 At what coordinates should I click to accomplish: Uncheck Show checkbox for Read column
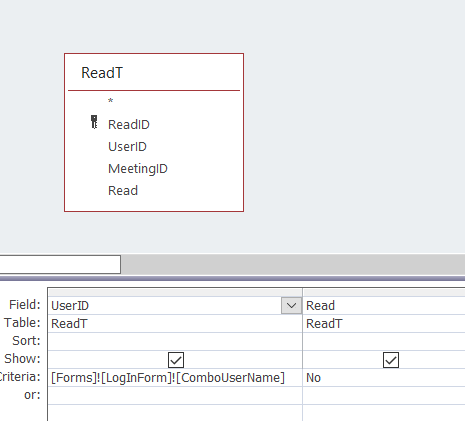pyautogui.click(x=391, y=360)
